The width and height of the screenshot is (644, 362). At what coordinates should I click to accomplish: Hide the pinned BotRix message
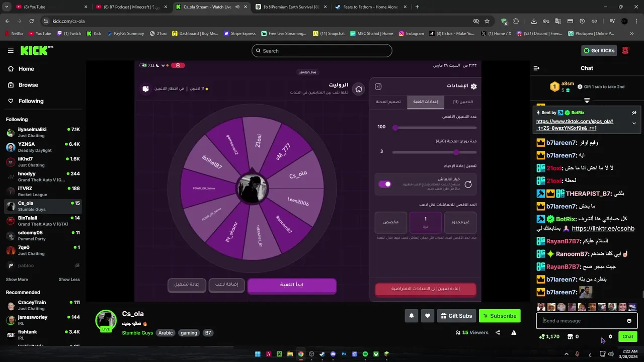point(634,113)
